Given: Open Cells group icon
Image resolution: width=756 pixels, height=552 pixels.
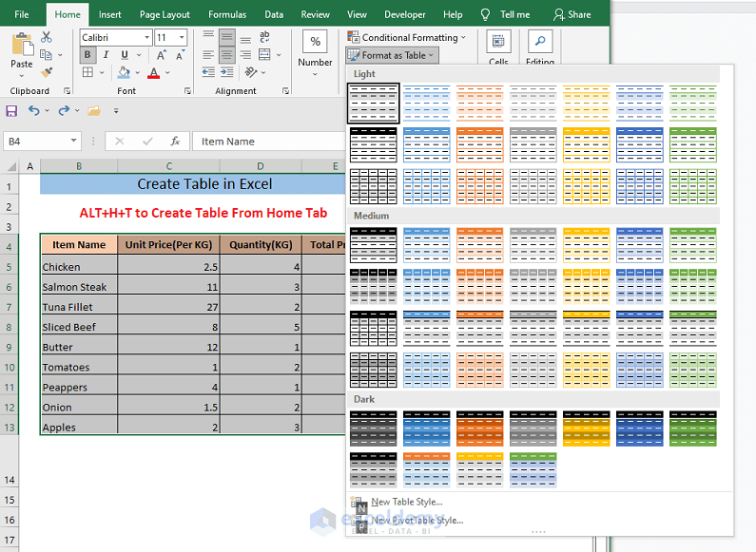Looking at the screenshot, I should tap(498, 43).
